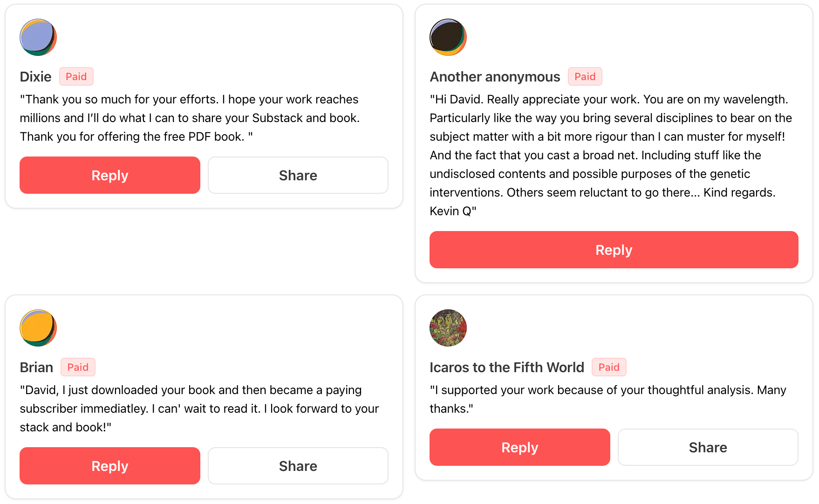
Task: Click Dixie's blue avatar icon
Action: click(38, 37)
